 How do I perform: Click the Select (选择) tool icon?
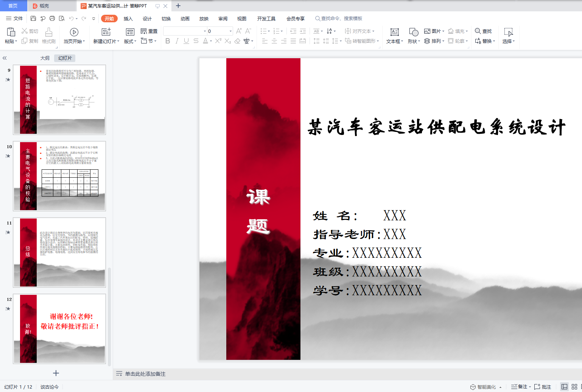click(509, 32)
